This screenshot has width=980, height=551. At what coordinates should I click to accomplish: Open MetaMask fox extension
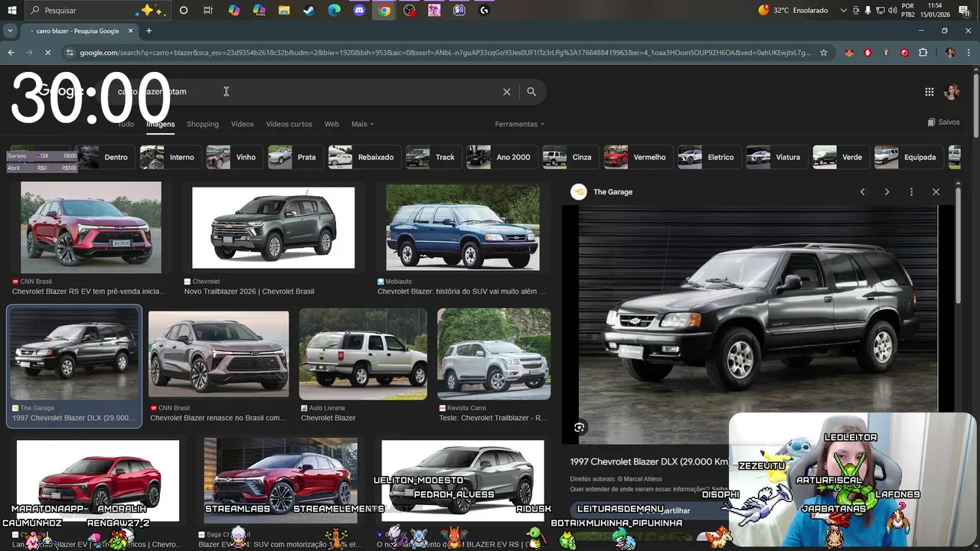click(849, 52)
